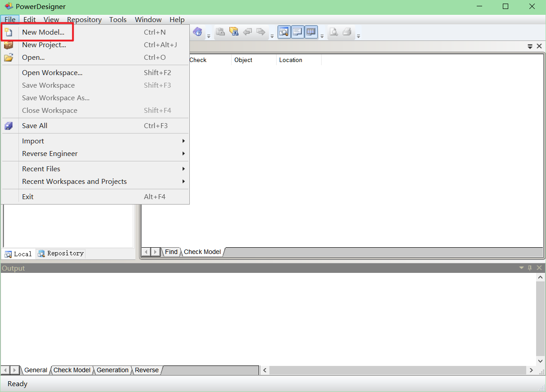Select the General tab in Output pane
The width and height of the screenshot is (546, 392).
click(x=36, y=370)
